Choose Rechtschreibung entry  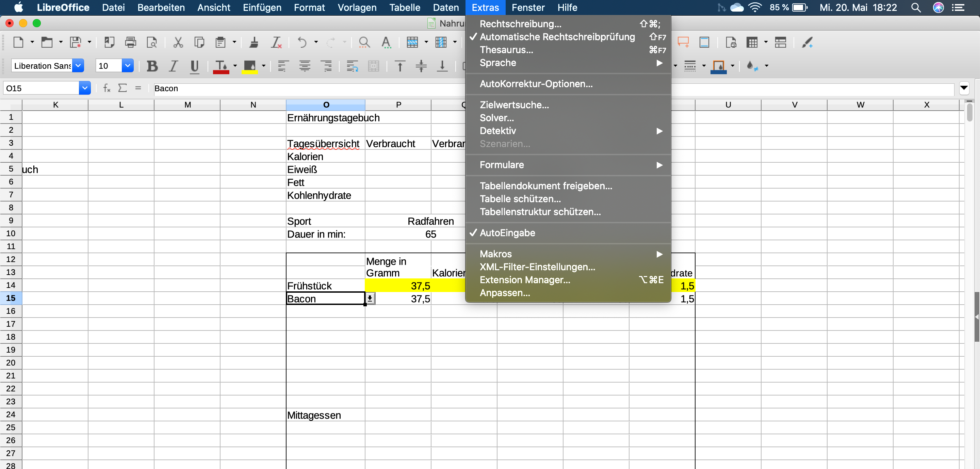[x=568, y=24]
